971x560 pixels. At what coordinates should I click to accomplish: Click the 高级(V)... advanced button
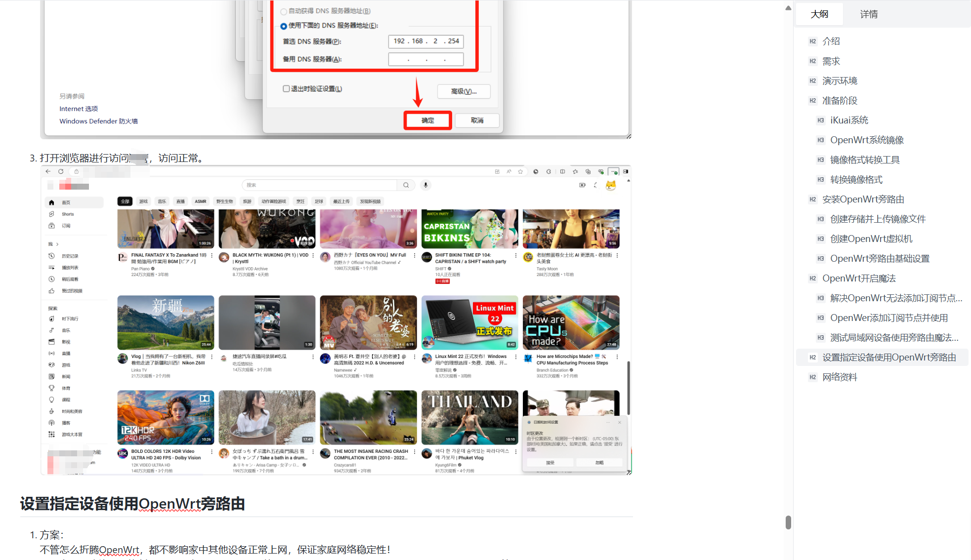pos(464,91)
